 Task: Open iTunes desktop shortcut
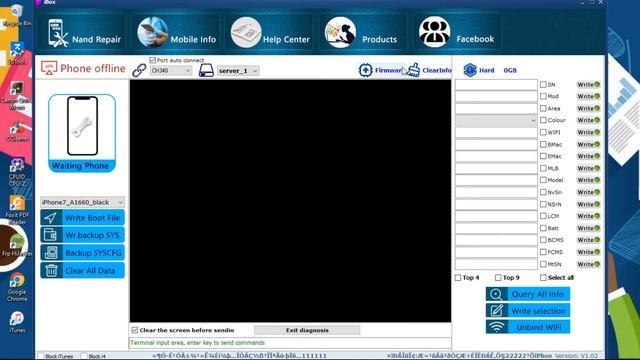(x=17, y=322)
